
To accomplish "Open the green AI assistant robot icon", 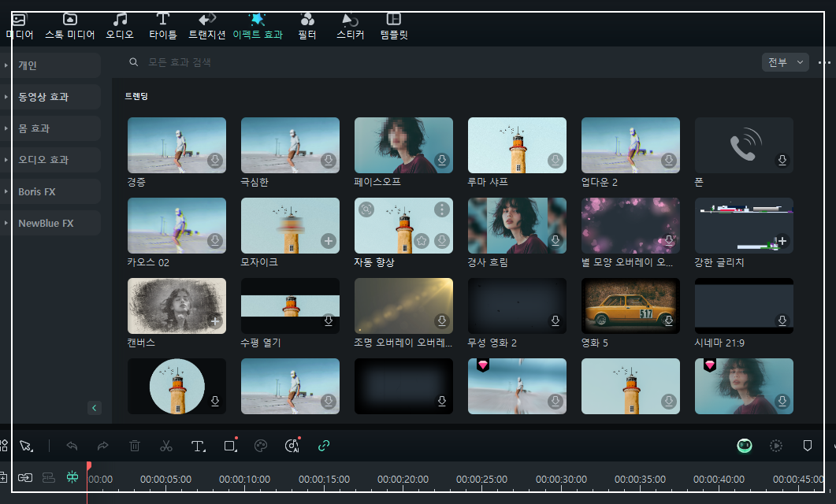I will tap(745, 446).
